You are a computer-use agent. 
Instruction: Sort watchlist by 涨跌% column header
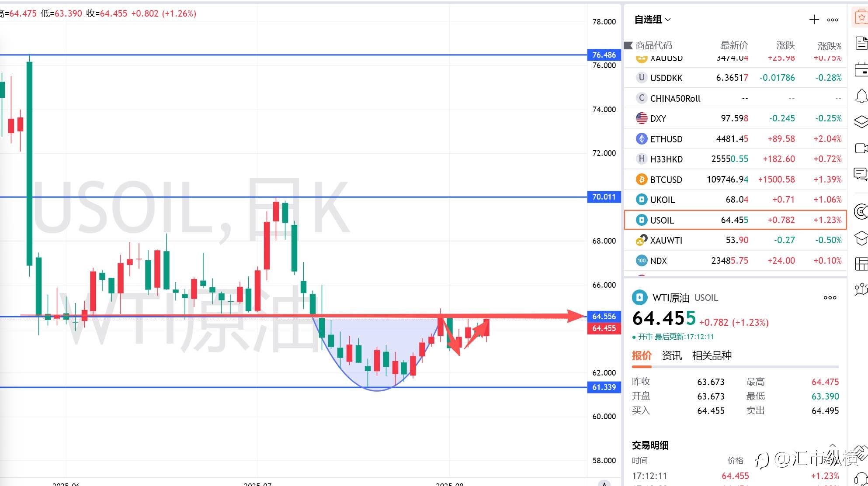pyautogui.click(x=829, y=46)
